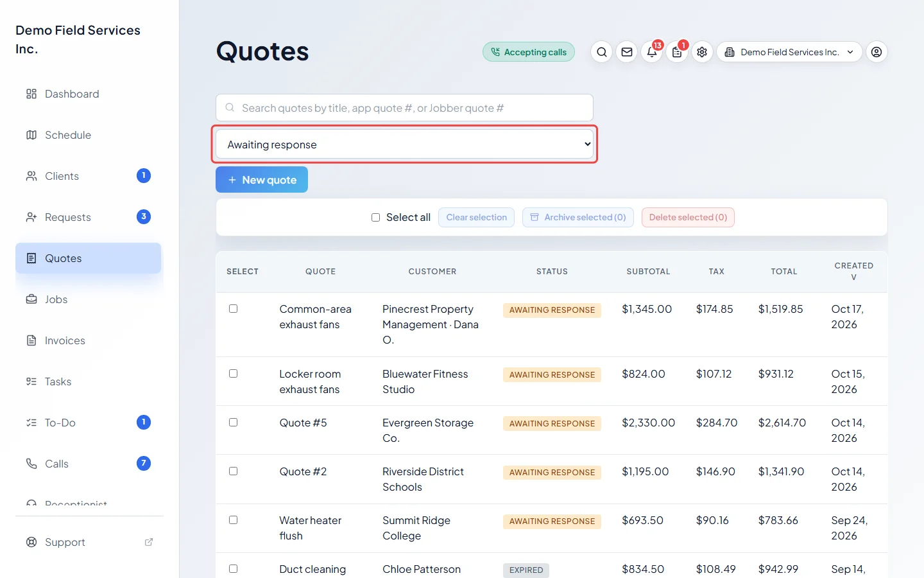924x578 pixels.
Task: Select the Quote #2 checkbox
Action: pyautogui.click(x=234, y=471)
